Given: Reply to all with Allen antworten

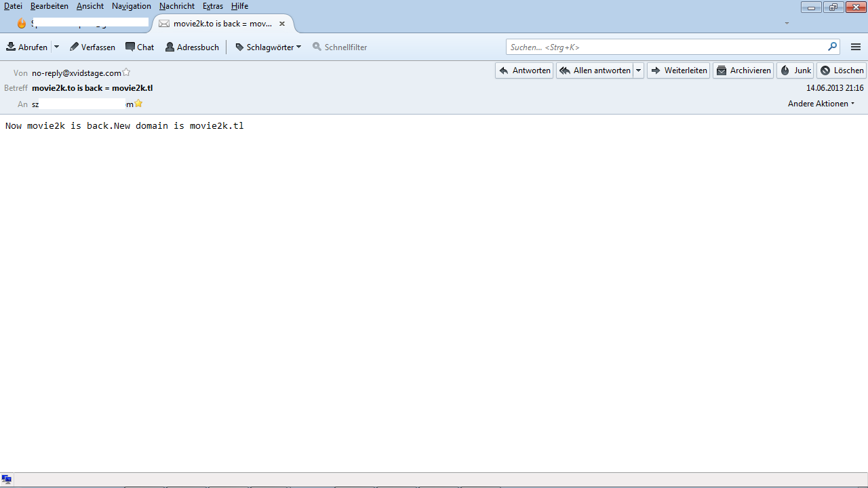Looking at the screenshot, I should (x=595, y=70).
